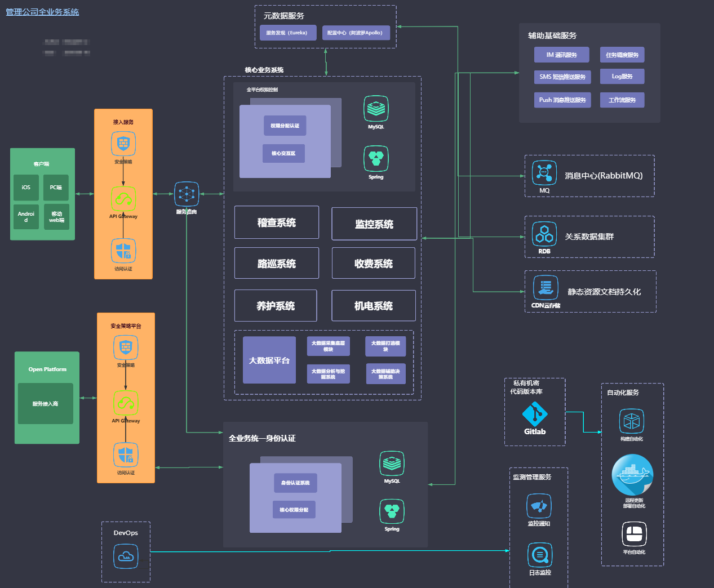Viewport: 714px width, 588px height.
Task: Click the 稽查系统 box
Action: coord(277,222)
